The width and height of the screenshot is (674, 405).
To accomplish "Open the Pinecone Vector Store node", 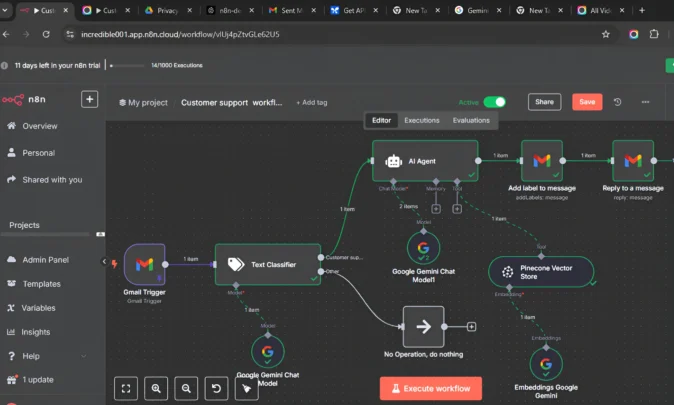I will [x=541, y=271].
